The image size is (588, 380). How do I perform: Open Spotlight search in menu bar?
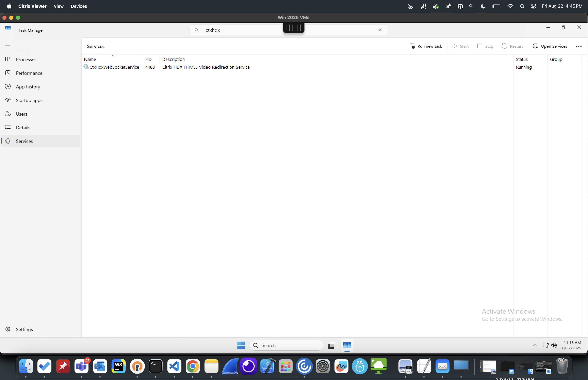[522, 6]
